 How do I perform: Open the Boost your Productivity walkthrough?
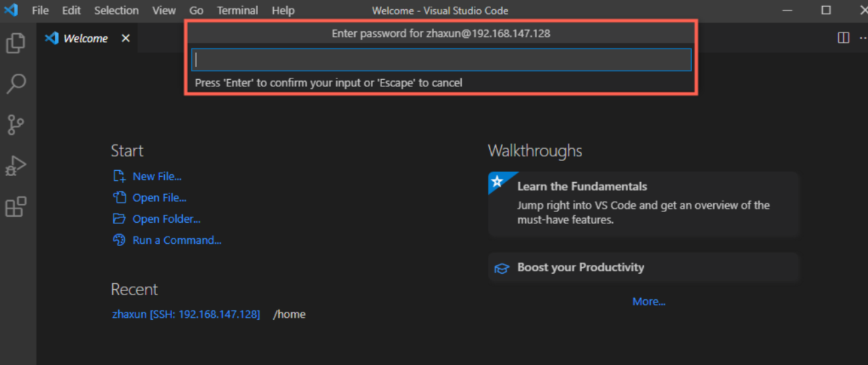click(x=643, y=267)
